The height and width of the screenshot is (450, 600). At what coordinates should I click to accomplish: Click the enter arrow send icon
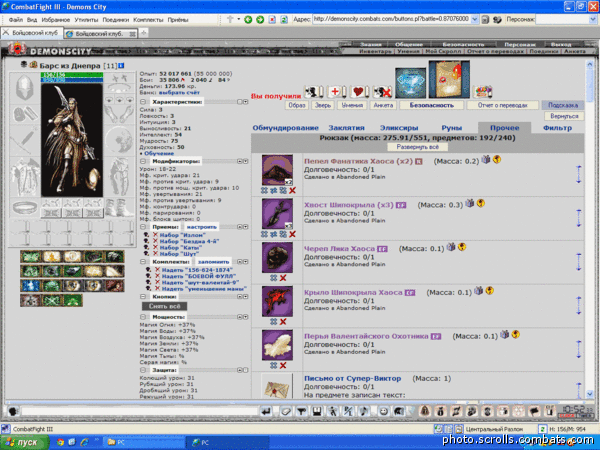pyautogui.click(x=266, y=412)
